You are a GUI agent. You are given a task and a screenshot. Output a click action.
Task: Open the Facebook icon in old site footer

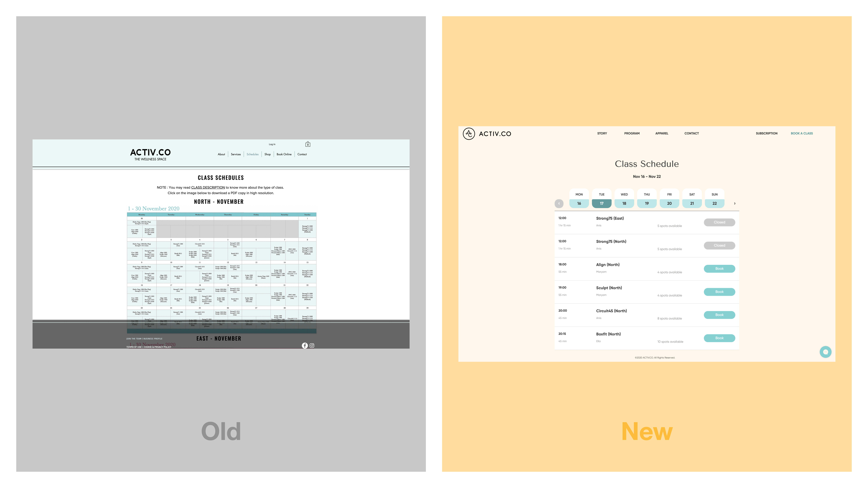pyautogui.click(x=305, y=346)
